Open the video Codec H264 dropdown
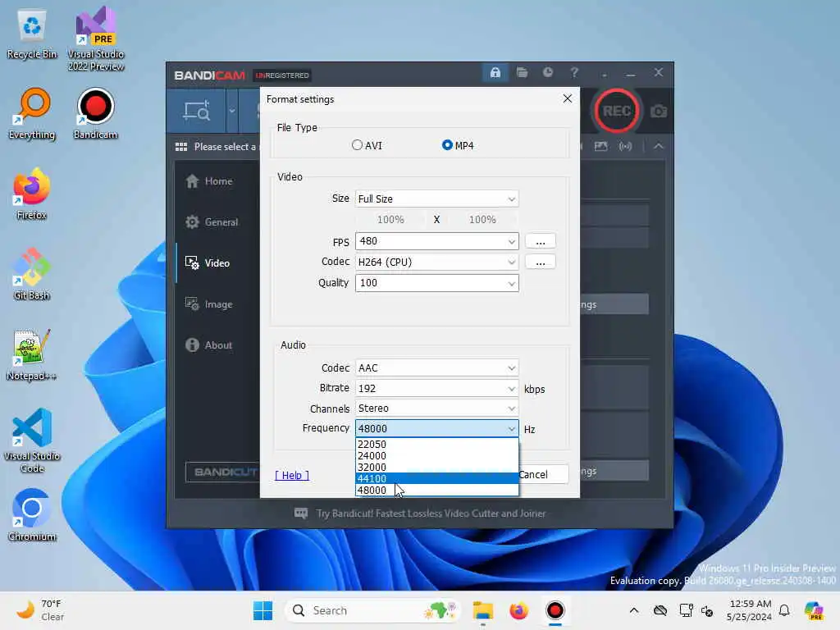This screenshot has height=630, width=840. coord(436,262)
